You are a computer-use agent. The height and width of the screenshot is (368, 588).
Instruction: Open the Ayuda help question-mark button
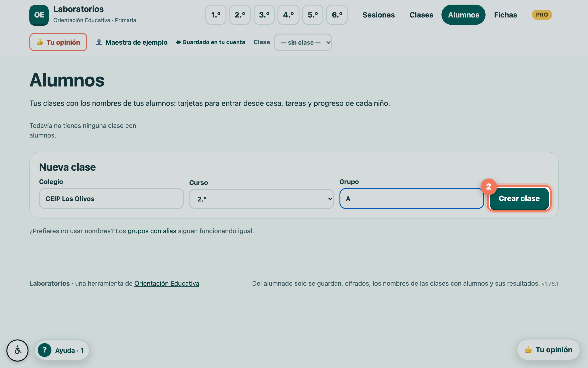point(62,350)
